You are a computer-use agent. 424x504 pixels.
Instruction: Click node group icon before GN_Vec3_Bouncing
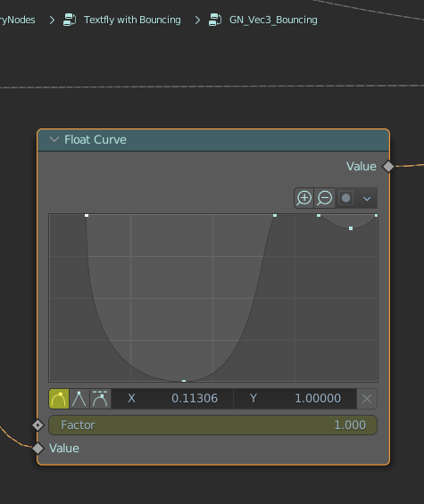coord(215,20)
